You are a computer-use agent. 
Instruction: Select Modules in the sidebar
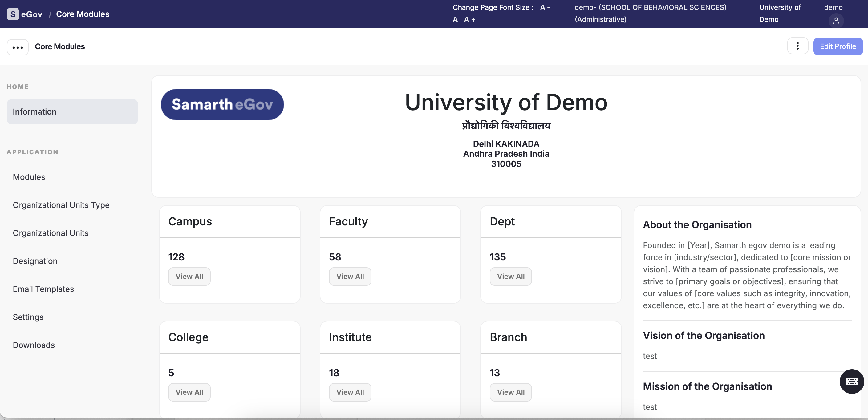(29, 176)
